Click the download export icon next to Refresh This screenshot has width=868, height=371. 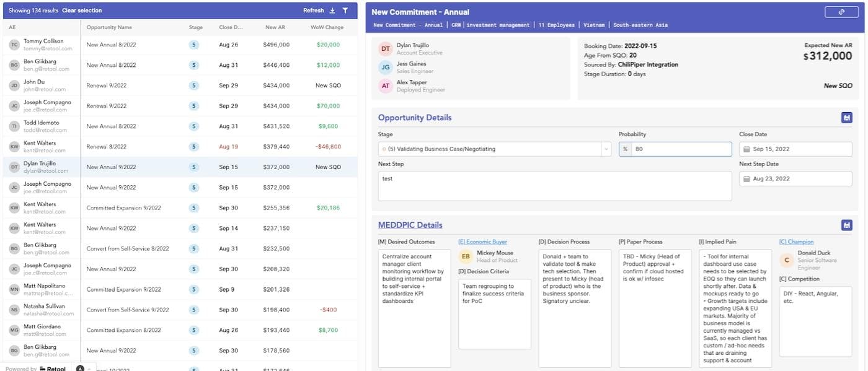[x=334, y=10]
